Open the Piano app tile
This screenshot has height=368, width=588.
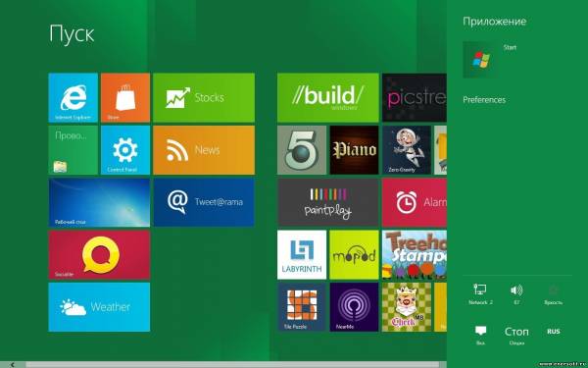coord(354,150)
